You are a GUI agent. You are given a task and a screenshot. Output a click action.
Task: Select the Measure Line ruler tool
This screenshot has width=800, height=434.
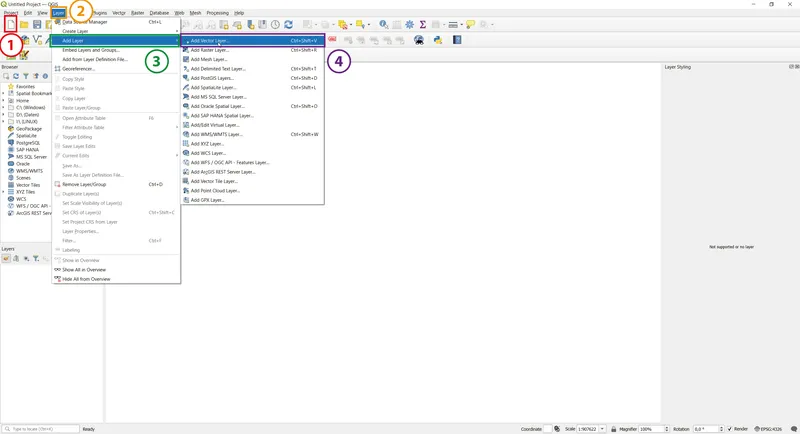click(x=453, y=24)
